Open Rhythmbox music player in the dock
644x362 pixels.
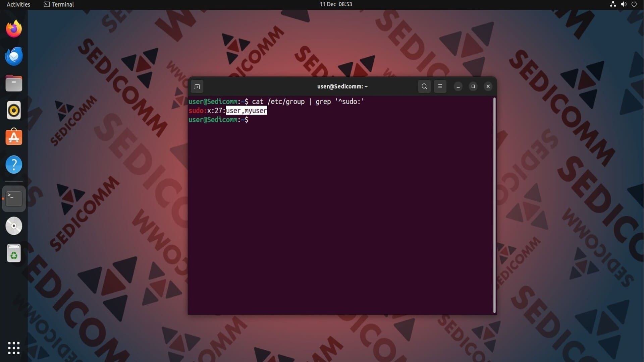pyautogui.click(x=14, y=110)
